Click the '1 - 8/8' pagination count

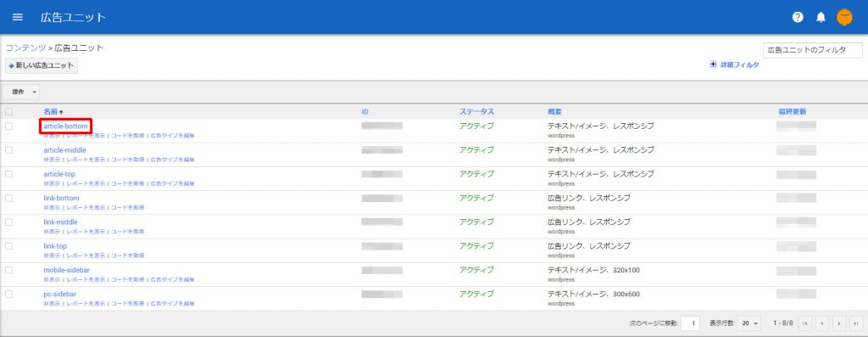click(782, 323)
